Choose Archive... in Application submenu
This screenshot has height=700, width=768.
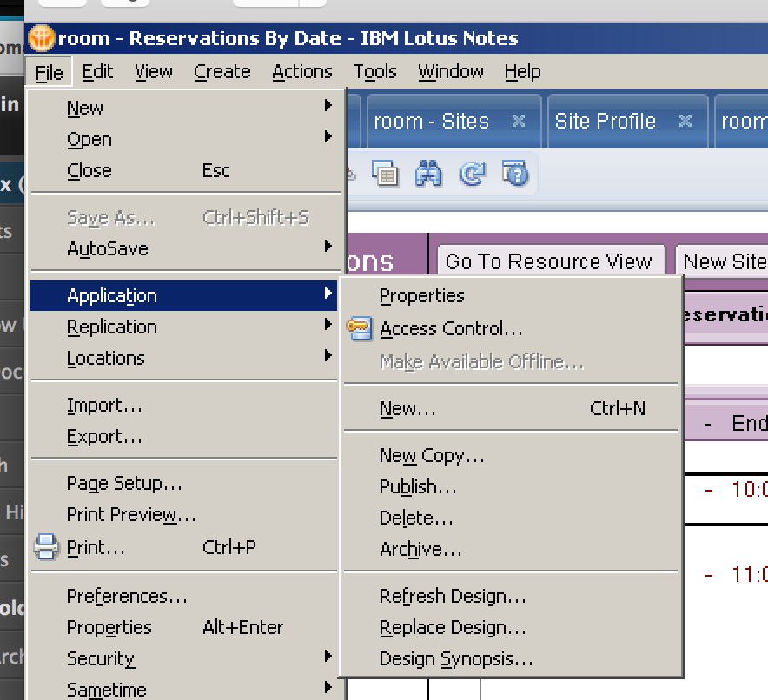pyautogui.click(x=511, y=549)
